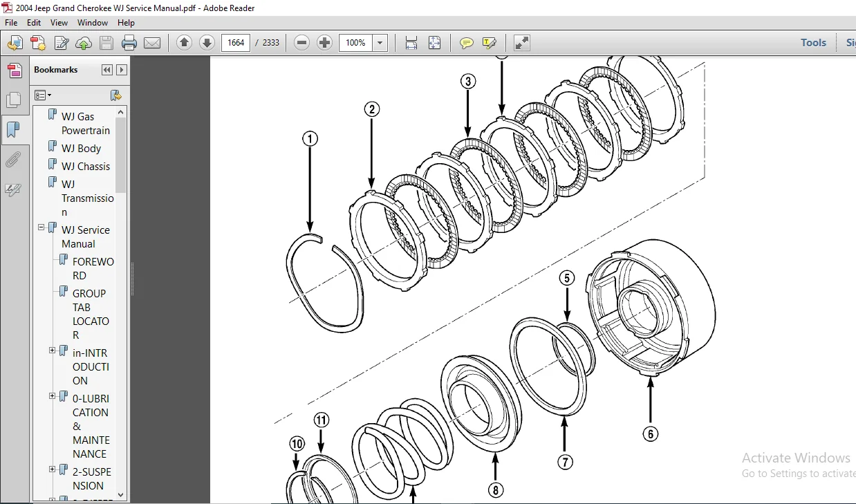Viewport: 856px width, 504px height.
Task: Expand the 0-LUBRICATION & MAINTENANCE bookmark
Action: [x=52, y=396]
